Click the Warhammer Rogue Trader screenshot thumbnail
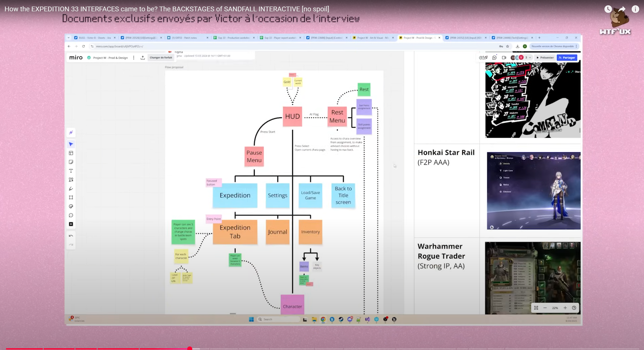Image resolution: width=644 pixels, height=350 pixels. 533,278
